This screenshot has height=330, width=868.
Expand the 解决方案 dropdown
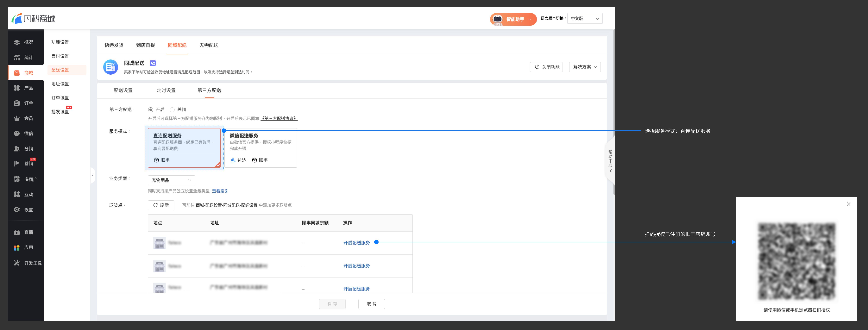click(x=585, y=67)
